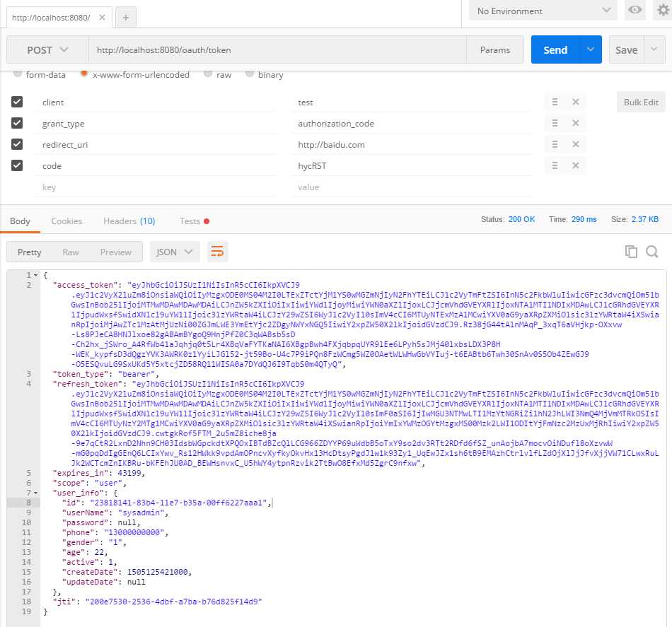Click the createDate value 1505125421000
Screen dimensions: 672x627
point(157,572)
